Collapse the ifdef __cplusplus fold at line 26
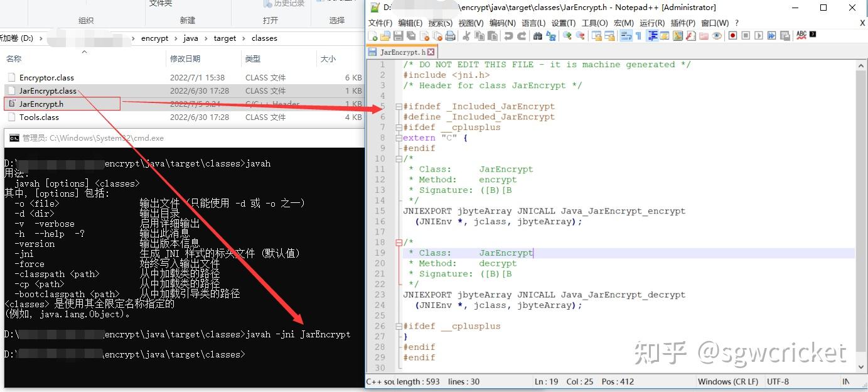Screen dimensions: 868x392 pos(399,325)
